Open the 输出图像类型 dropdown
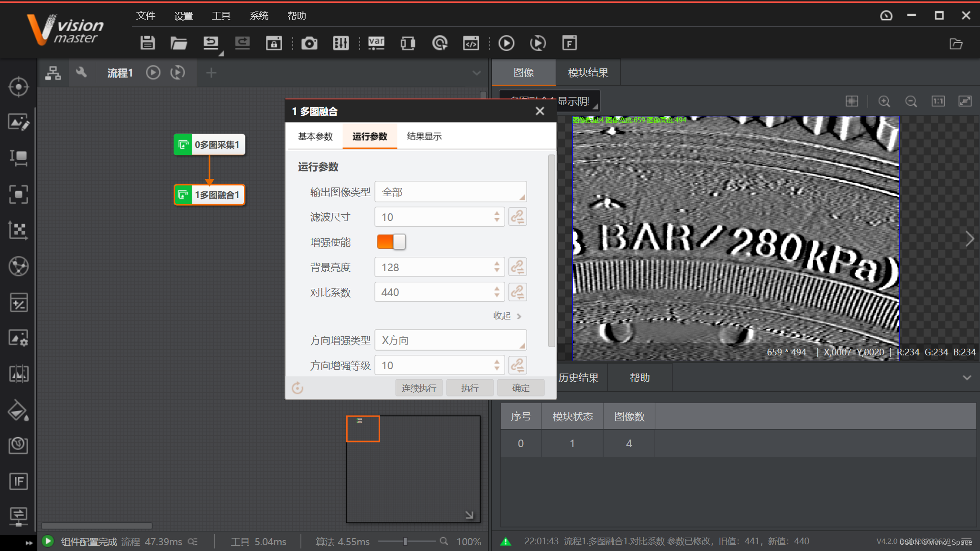This screenshot has height=551, width=980. (450, 191)
